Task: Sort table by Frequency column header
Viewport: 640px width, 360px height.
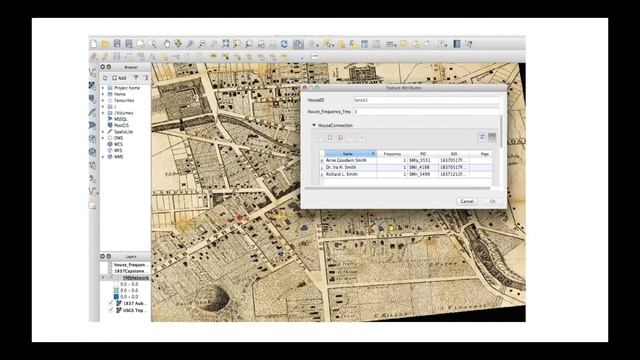Action: click(x=392, y=154)
